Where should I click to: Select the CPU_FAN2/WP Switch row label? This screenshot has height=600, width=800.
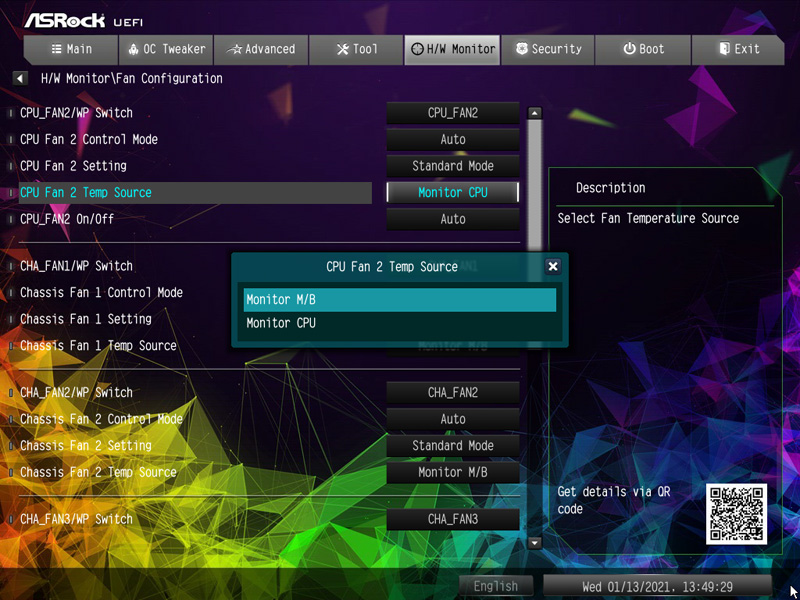point(76,113)
